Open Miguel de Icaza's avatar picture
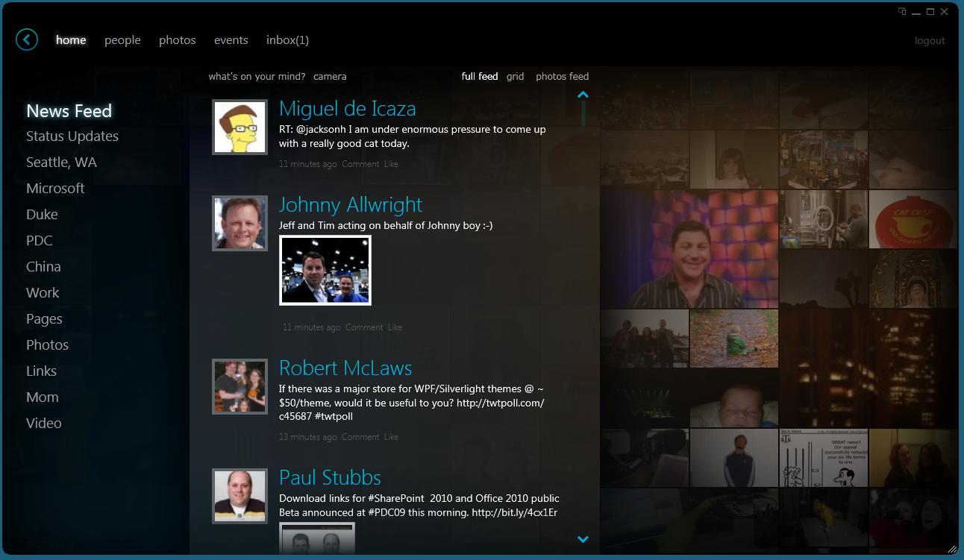 click(x=240, y=128)
